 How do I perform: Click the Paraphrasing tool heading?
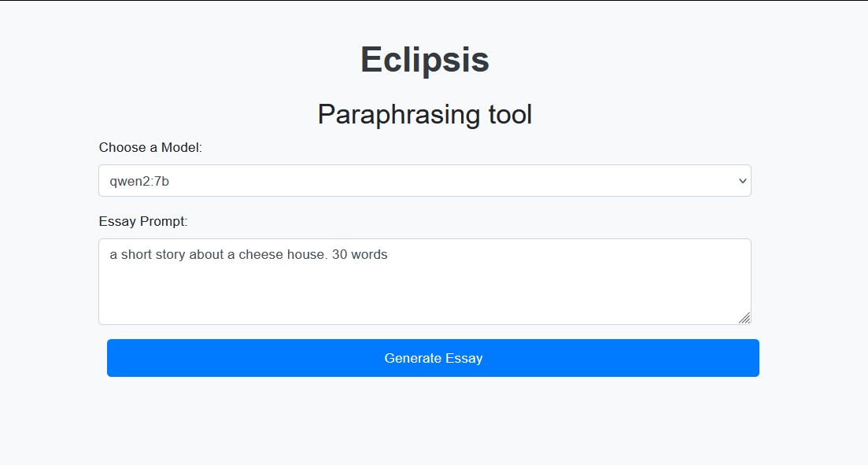click(425, 115)
